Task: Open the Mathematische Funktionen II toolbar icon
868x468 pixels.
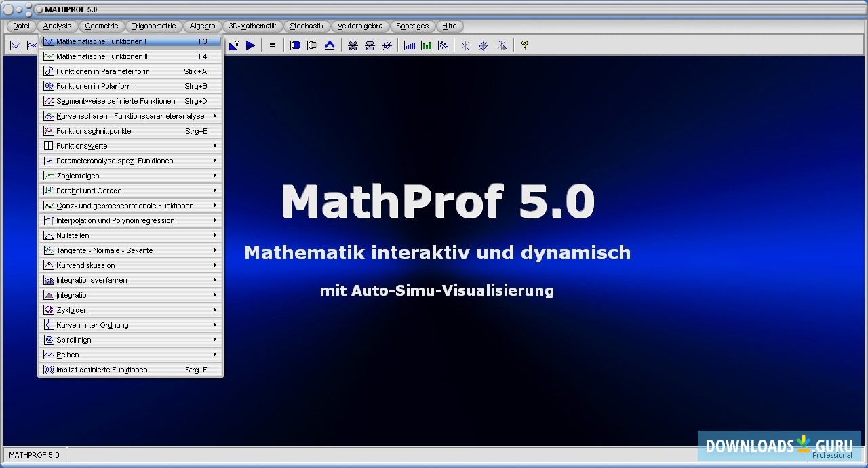Action: (32, 45)
